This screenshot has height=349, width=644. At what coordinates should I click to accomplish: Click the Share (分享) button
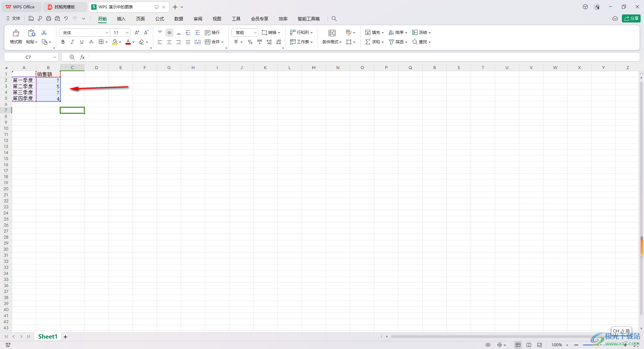(x=631, y=18)
